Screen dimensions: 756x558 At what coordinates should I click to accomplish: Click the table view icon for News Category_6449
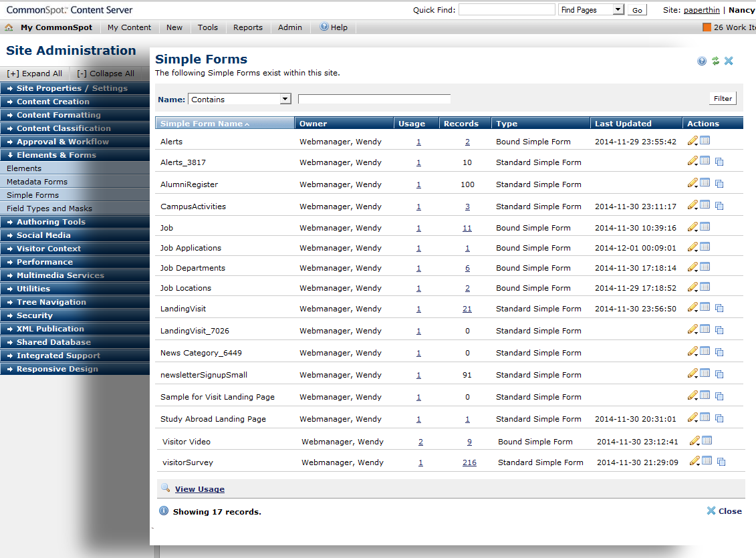coord(705,352)
